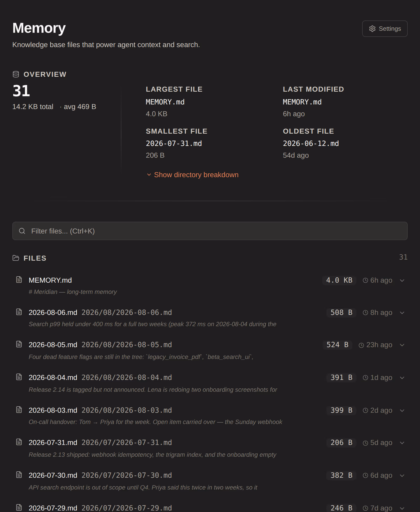Click the database icon beside Overview
This screenshot has height=512, width=420.
16,74
